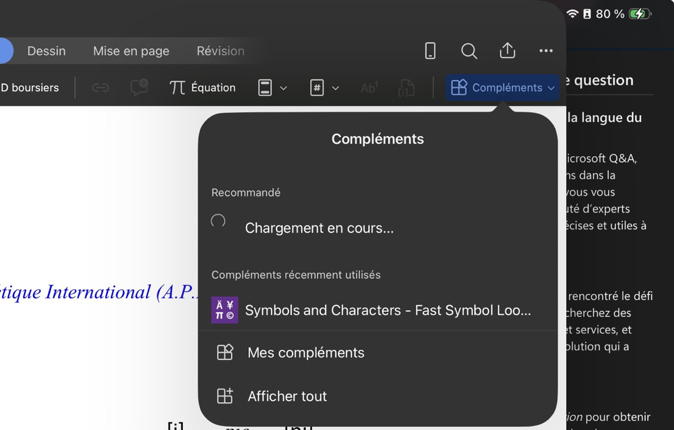The width and height of the screenshot is (674, 430).
Task: Insert an equation with the pi icon
Action: 202,88
